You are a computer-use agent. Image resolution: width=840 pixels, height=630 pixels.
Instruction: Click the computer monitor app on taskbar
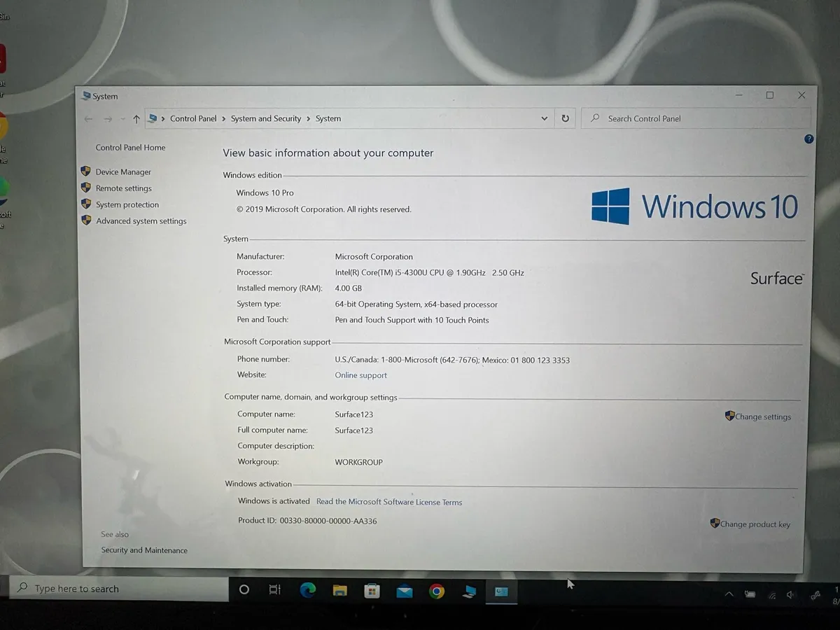(469, 592)
